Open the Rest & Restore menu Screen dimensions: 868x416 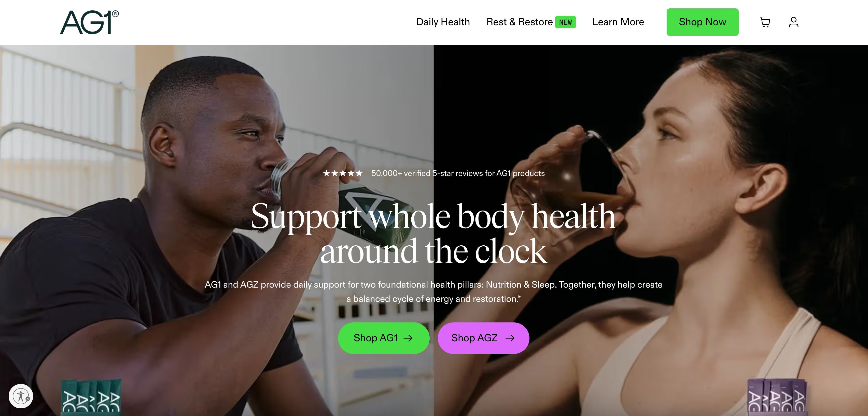[519, 22]
